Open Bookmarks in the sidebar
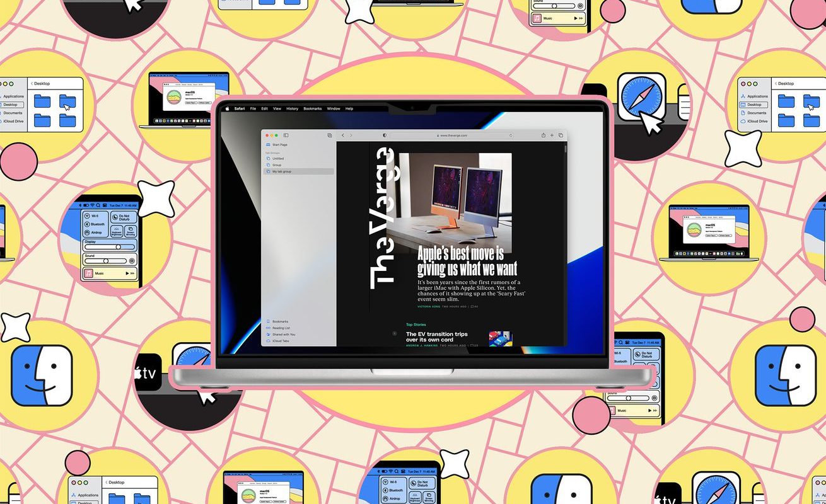The width and height of the screenshot is (826, 504). pos(299,321)
